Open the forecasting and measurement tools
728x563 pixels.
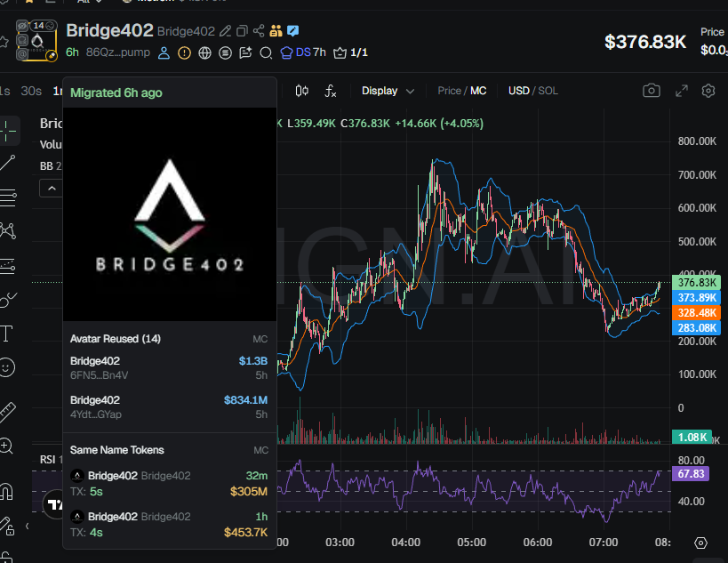coord(8,265)
